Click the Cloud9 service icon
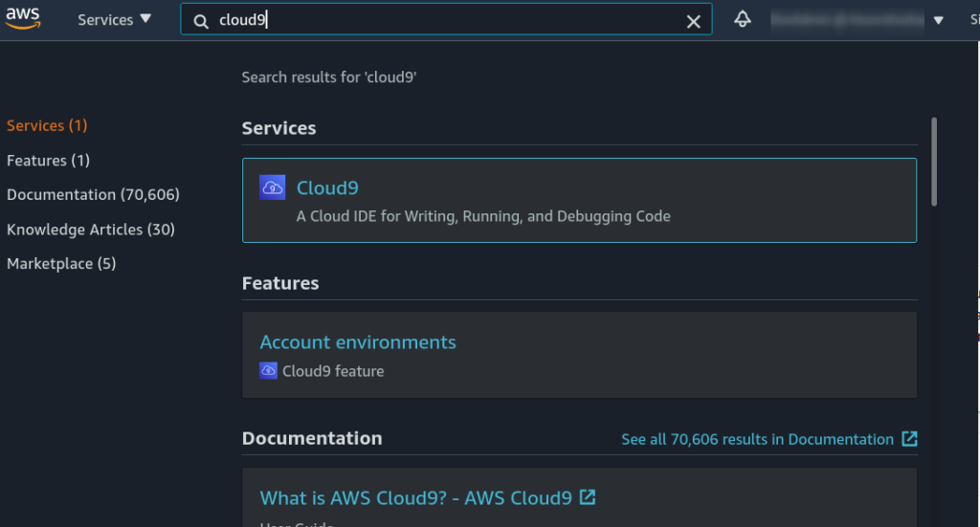This screenshot has width=980, height=527. (x=273, y=187)
